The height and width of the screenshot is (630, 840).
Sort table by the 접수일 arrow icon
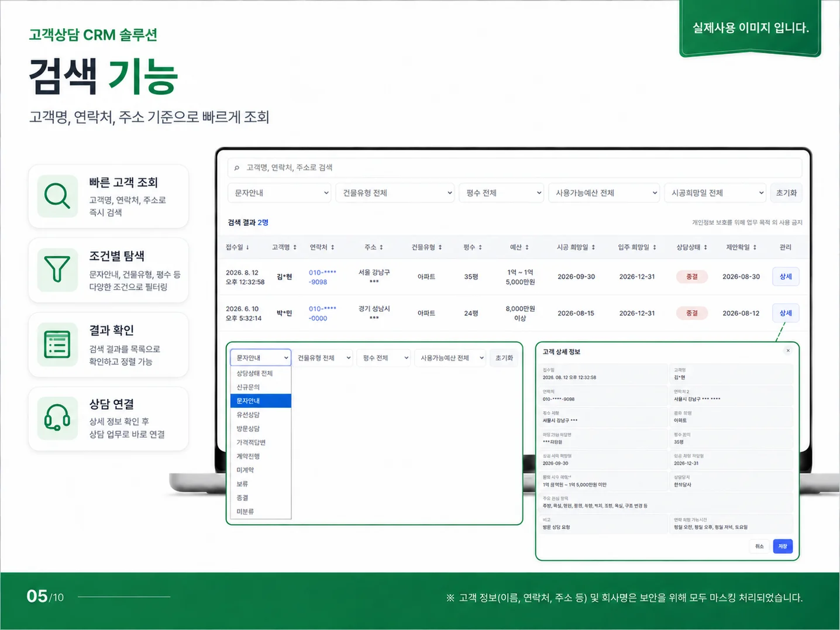click(247, 247)
